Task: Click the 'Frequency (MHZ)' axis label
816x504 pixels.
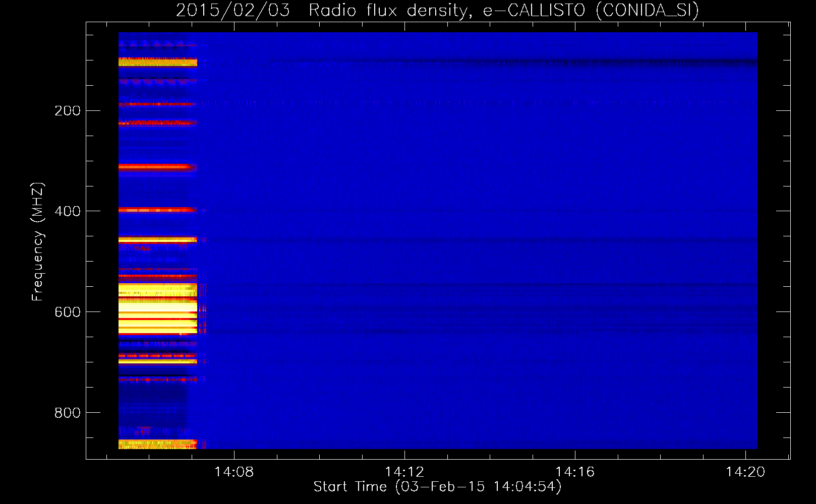Action: [37, 241]
